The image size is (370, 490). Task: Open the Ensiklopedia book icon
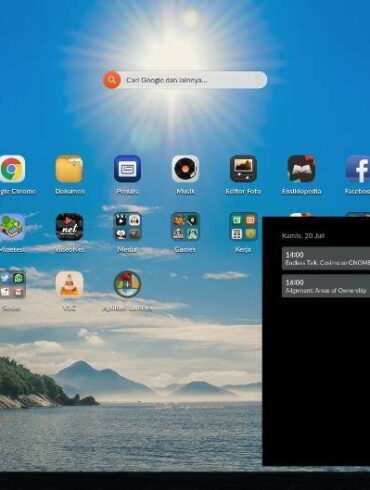coord(301,169)
